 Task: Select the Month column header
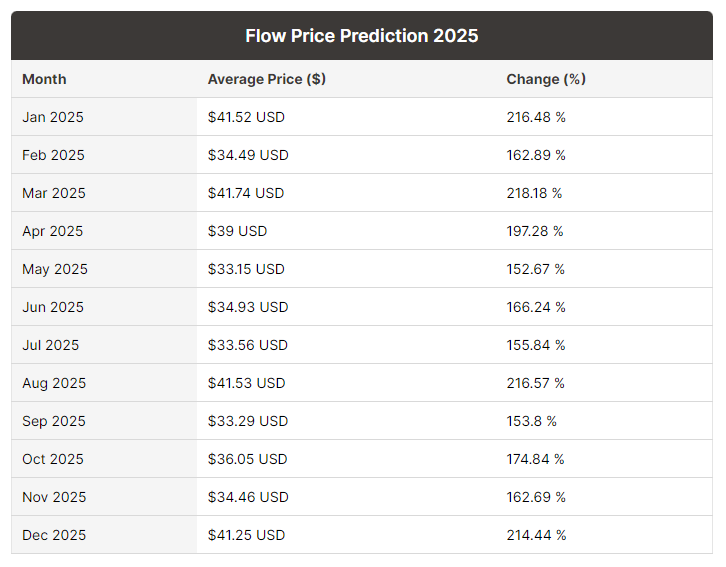44,79
